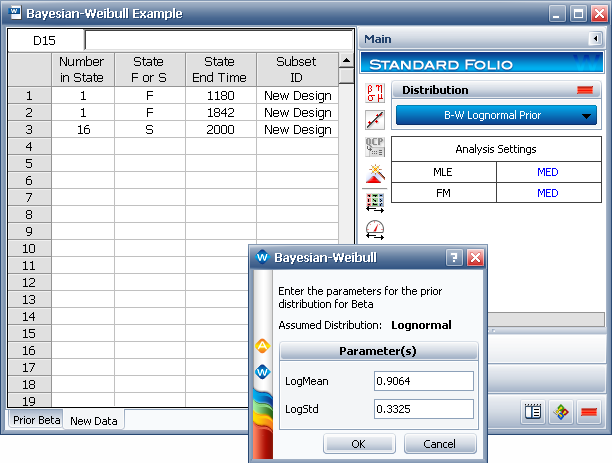The image size is (612, 463).
Task: Click the Calculate parameters icon (β η σ μ)
Action: [x=375, y=93]
